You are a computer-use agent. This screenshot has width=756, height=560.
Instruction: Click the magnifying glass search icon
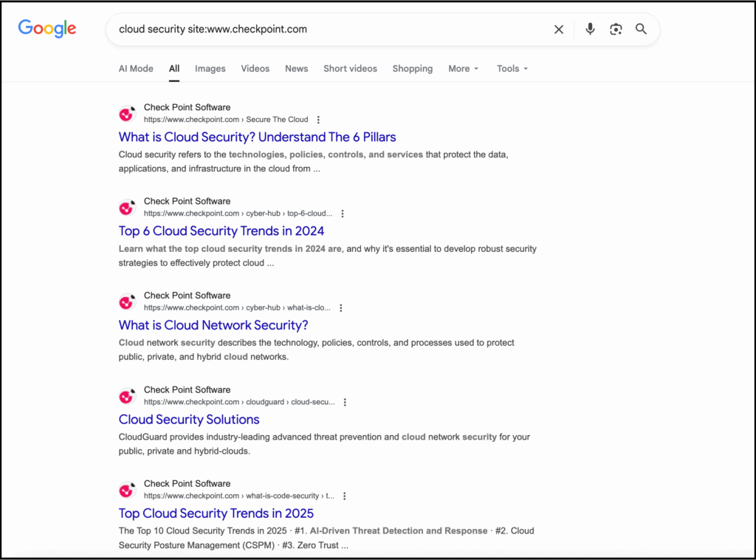point(641,30)
